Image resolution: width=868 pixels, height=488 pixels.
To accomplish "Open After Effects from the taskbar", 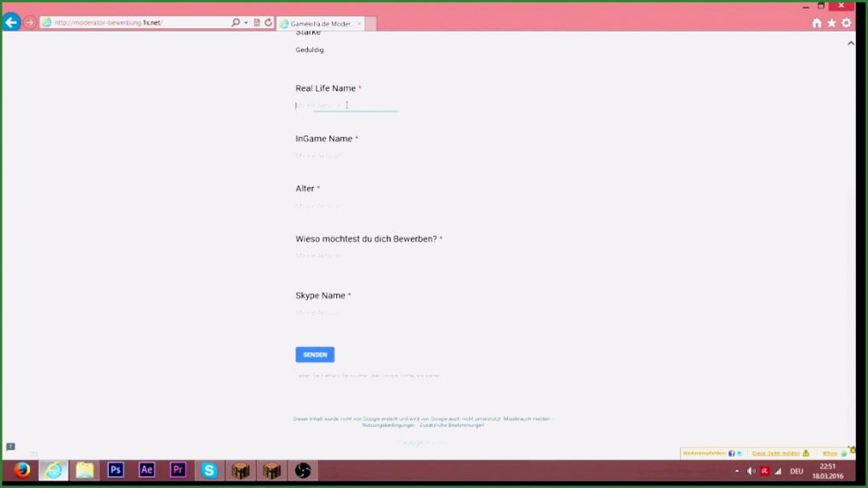I will tap(146, 470).
